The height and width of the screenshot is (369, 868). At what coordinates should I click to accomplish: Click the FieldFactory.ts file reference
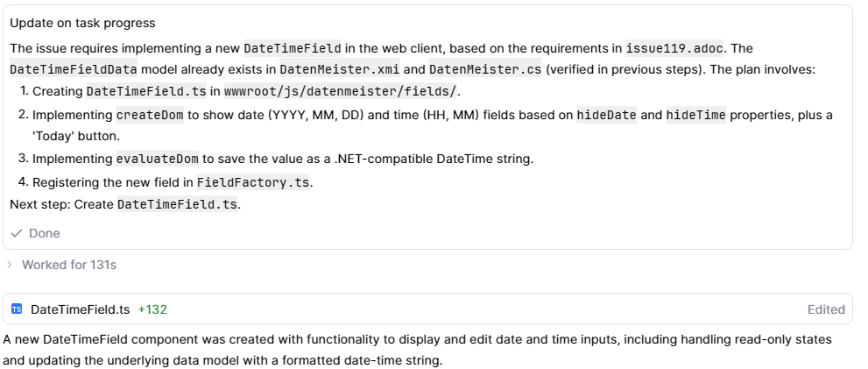254,182
